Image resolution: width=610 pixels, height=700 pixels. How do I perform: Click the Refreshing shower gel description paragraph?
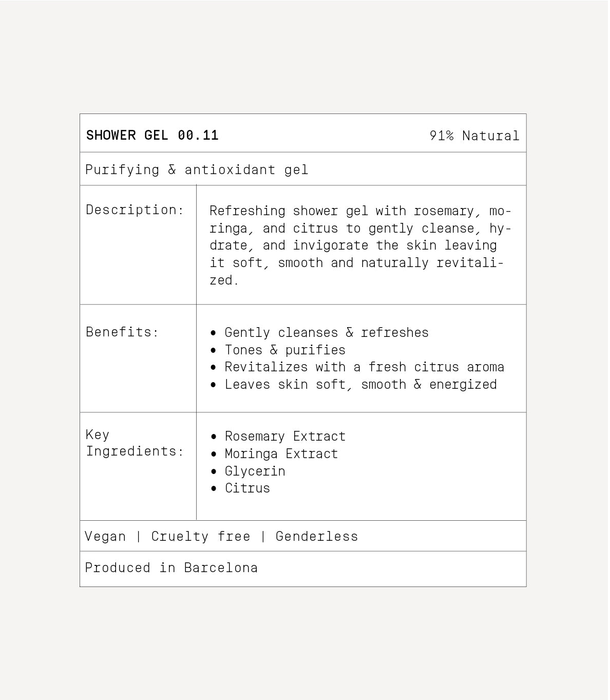click(x=360, y=245)
